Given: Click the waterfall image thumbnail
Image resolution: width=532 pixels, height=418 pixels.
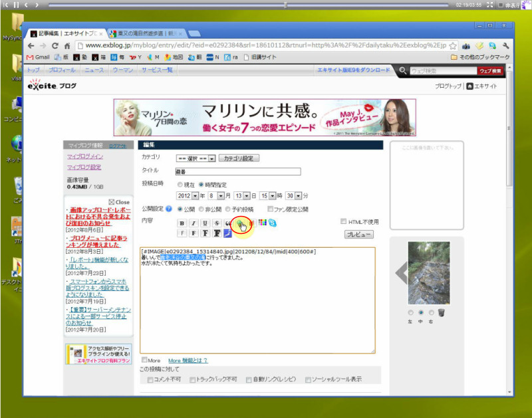Looking at the screenshot, I should pyautogui.click(x=429, y=273).
